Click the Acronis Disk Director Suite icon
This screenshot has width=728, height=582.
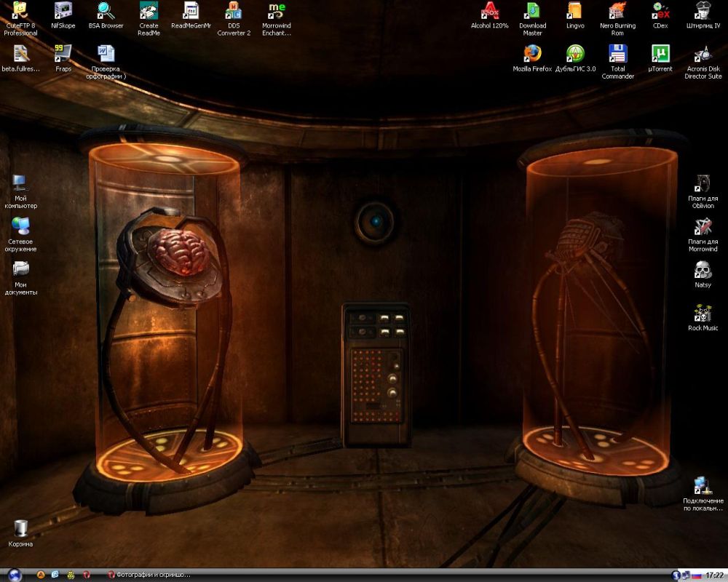(x=703, y=62)
